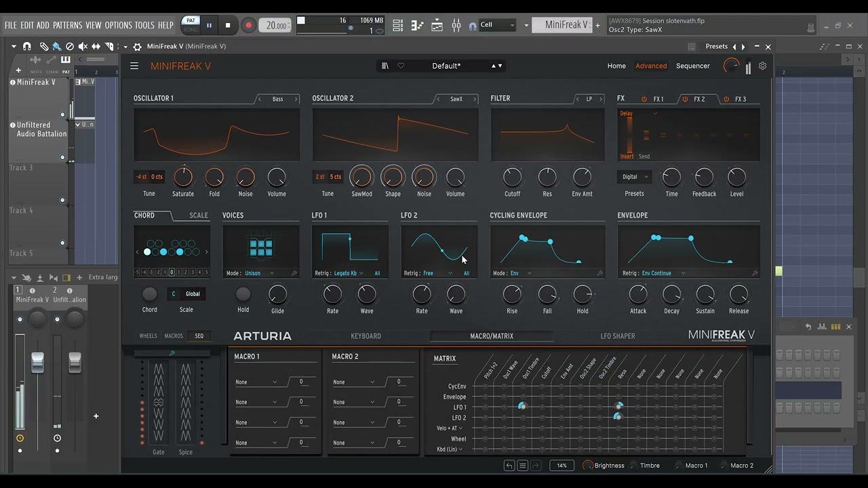Screen dimensions: 868x488
Task: Switch to the SCALE tab
Action: click(x=199, y=216)
